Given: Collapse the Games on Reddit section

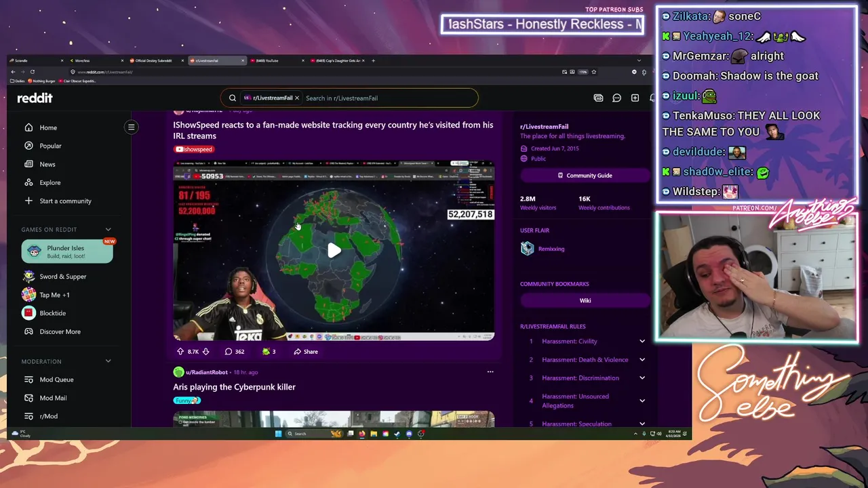Looking at the screenshot, I should [108, 230].
